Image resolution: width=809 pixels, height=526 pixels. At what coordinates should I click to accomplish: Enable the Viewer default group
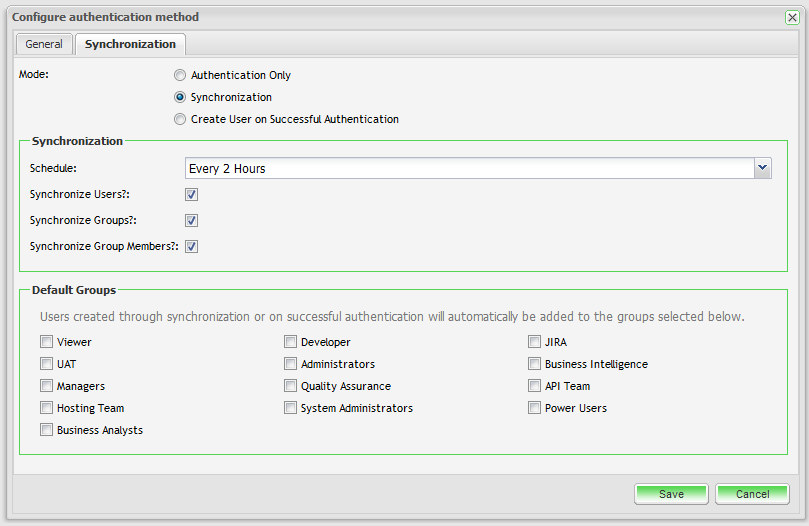47,342
